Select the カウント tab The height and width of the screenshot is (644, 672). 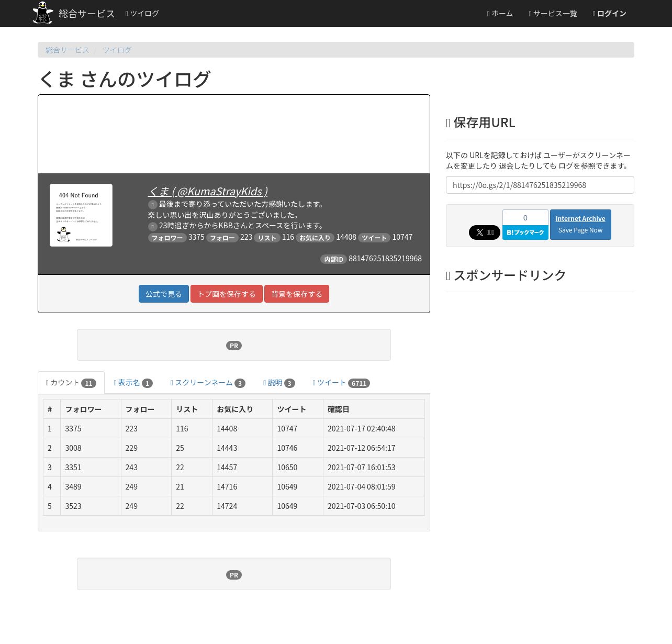[x=71, y=383]
